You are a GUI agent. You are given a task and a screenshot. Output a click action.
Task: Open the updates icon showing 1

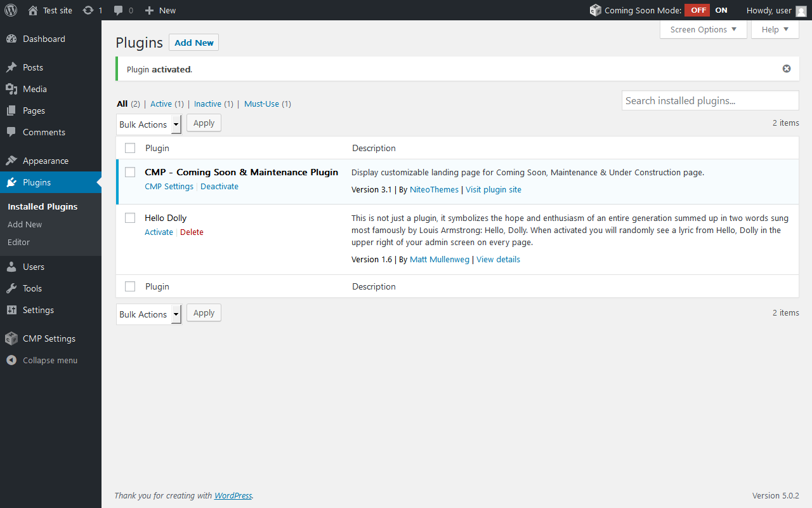[x=88, y=10]
